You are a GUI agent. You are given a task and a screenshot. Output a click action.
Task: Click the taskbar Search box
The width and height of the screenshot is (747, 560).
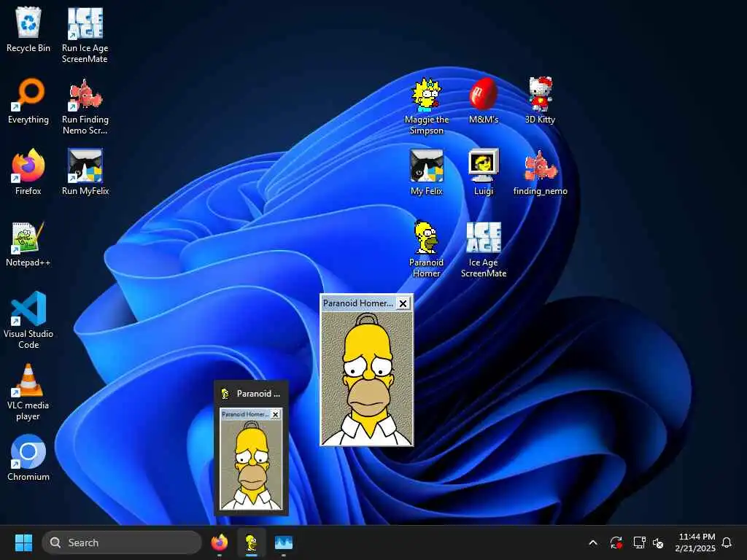point(122,542)
